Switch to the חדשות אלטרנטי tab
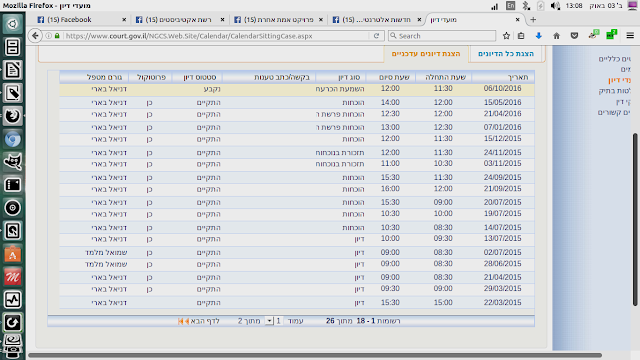Image resolution: width=640 pixels, height=360 pixels. (x=376, y=20)
